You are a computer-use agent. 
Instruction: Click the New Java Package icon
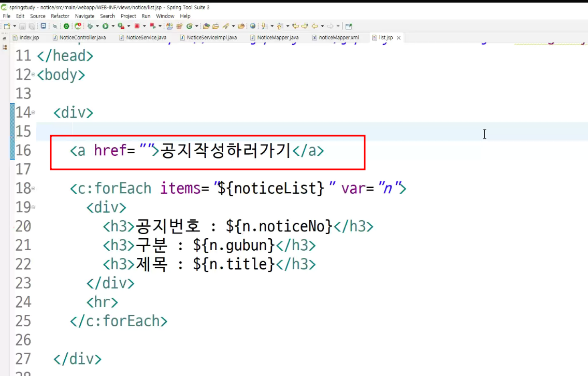pos(179,26)
